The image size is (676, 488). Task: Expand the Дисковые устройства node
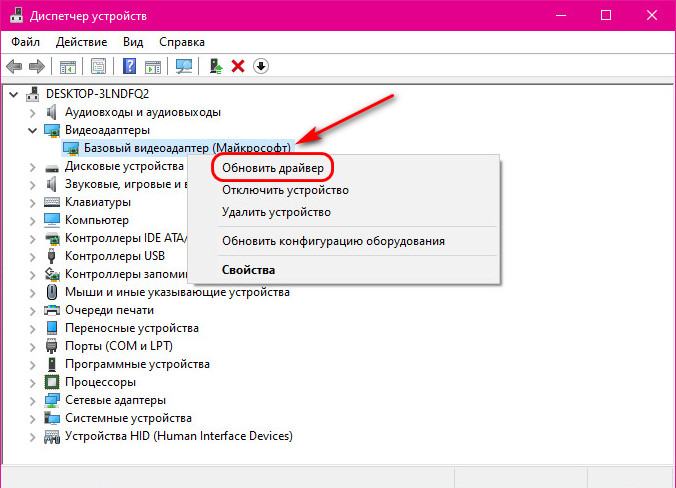[x=33, y=167]
